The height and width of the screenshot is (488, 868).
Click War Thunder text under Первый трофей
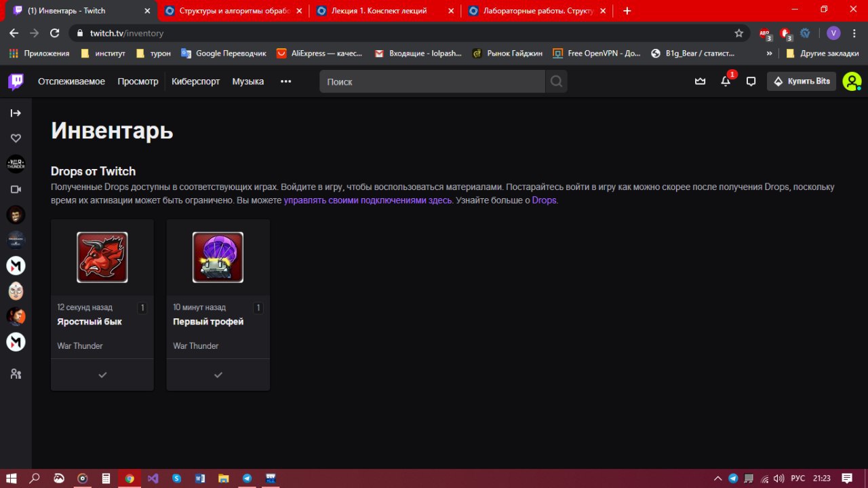(196, 346)
